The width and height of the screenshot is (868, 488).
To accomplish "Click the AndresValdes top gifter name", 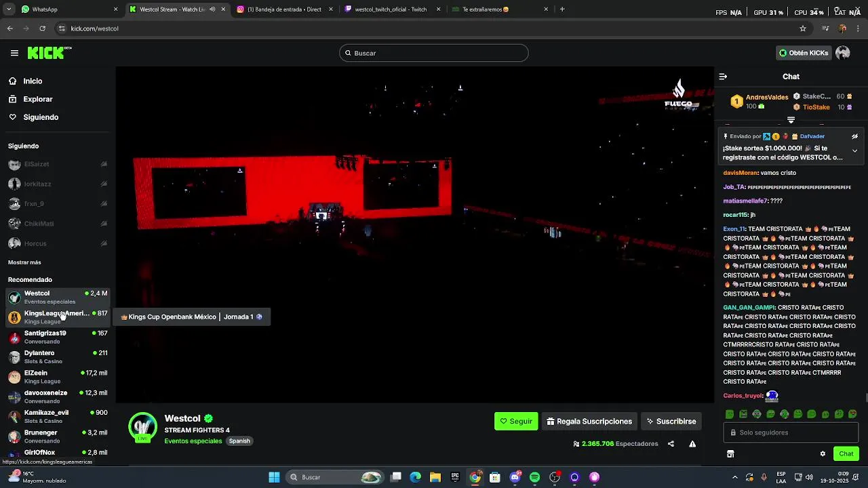I will point(767,98).
